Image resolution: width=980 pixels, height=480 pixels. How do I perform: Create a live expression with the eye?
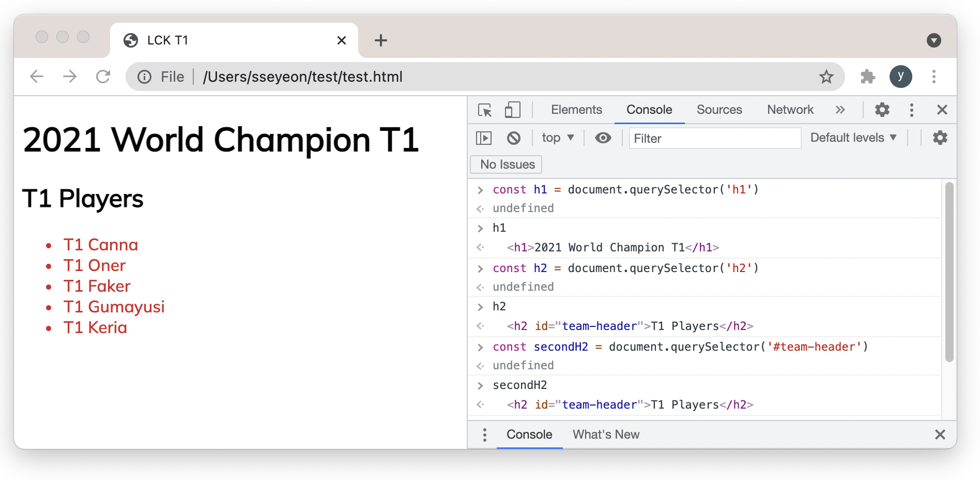tap(603, 138)
